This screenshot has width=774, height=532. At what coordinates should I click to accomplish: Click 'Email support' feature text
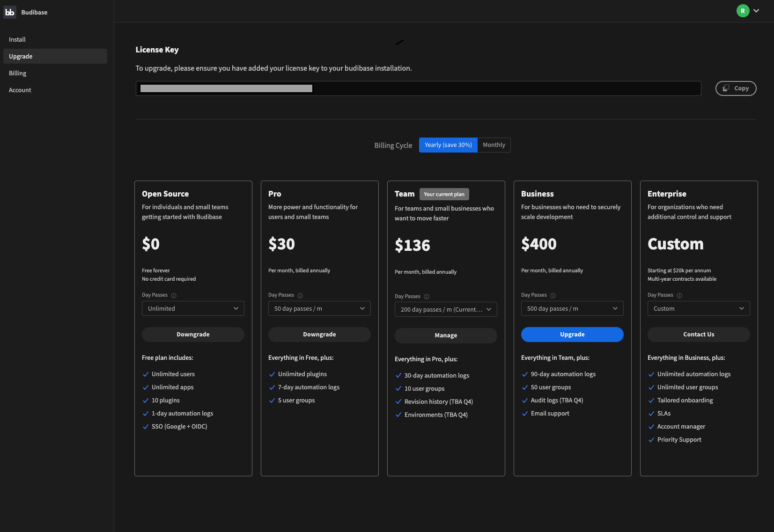[x=550, y=414]
